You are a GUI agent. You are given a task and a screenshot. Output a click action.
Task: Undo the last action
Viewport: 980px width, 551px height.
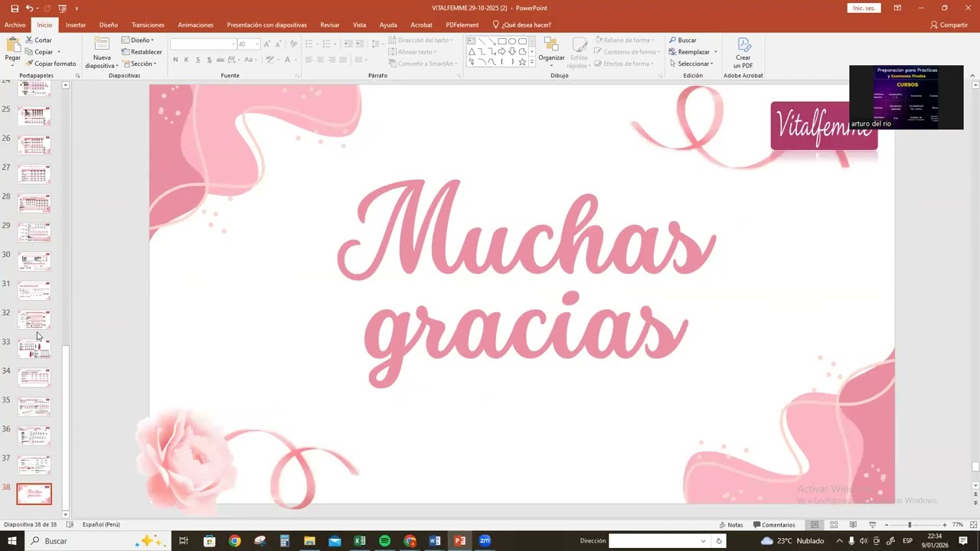(x=29, y=8)
